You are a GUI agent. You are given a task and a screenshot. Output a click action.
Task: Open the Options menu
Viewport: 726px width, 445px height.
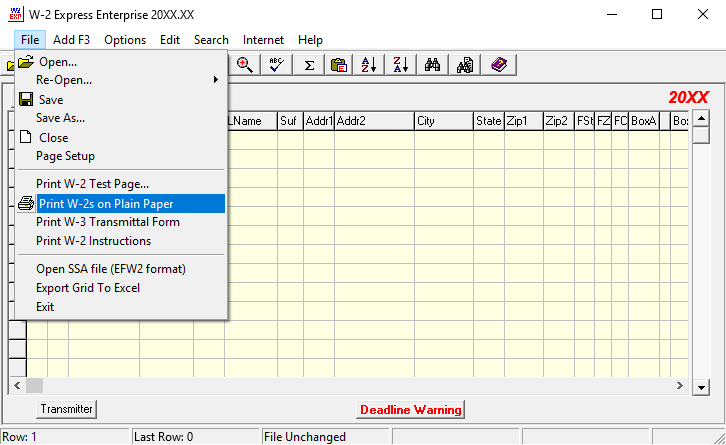pyautogui.click(x=125, y=40)
